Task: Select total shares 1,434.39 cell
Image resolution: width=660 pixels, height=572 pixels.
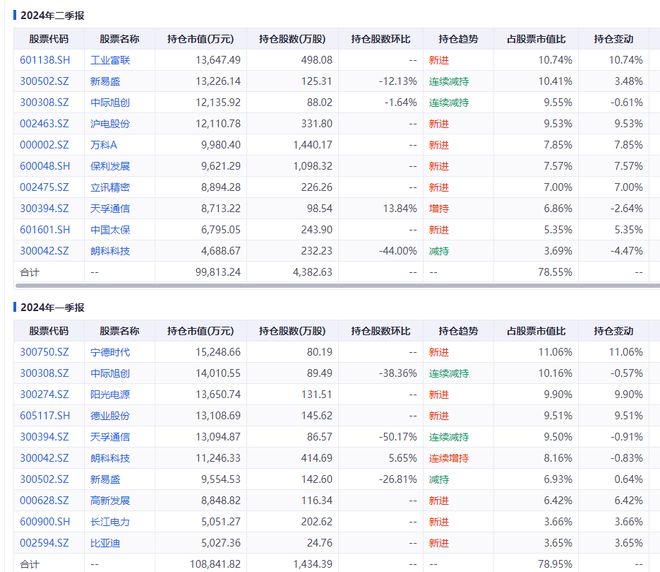Action: 313,564
